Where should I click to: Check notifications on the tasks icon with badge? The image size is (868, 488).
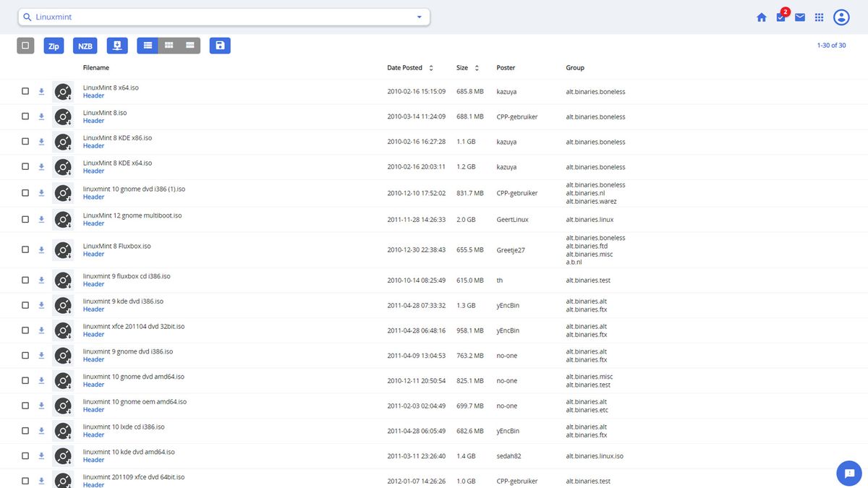point(780,16)
